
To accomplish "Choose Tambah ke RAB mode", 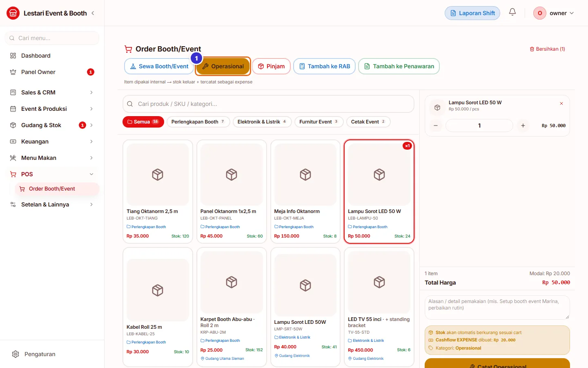I will click(x=325, y=66).
